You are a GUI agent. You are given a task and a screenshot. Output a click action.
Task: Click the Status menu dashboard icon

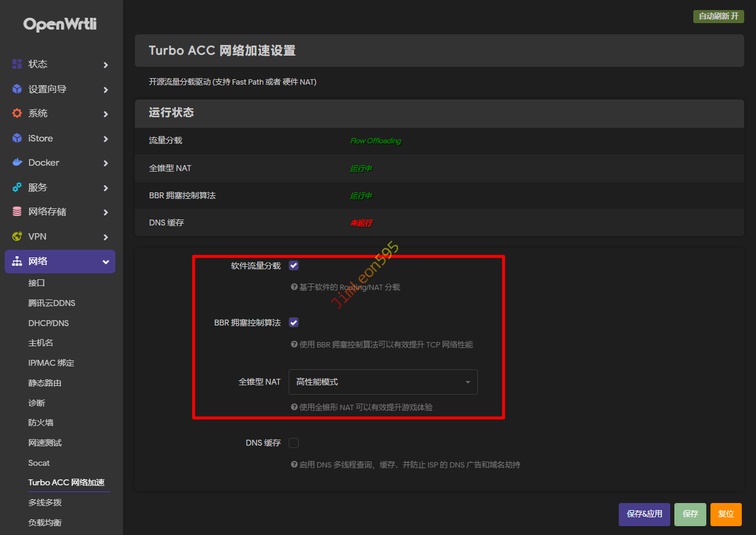17,64
